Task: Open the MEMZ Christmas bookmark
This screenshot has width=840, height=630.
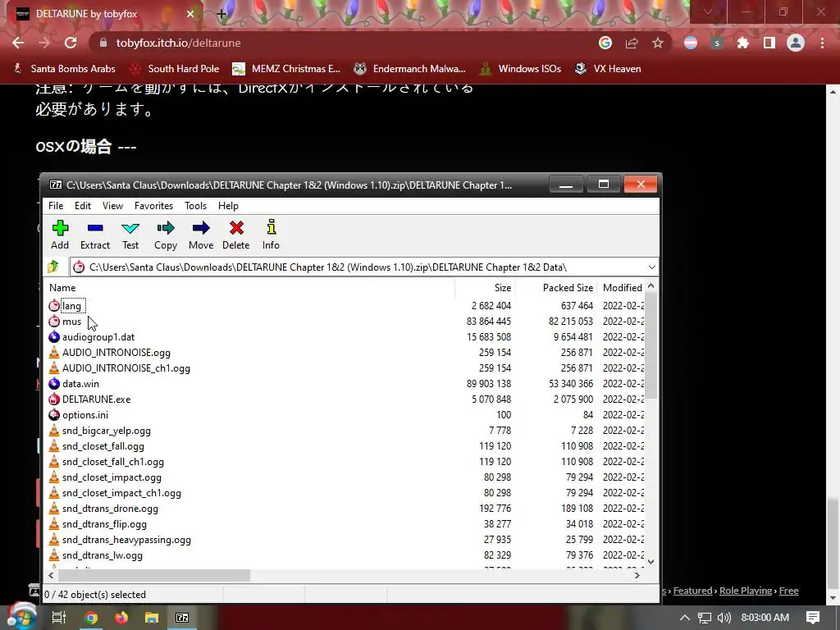Action: 286,69
